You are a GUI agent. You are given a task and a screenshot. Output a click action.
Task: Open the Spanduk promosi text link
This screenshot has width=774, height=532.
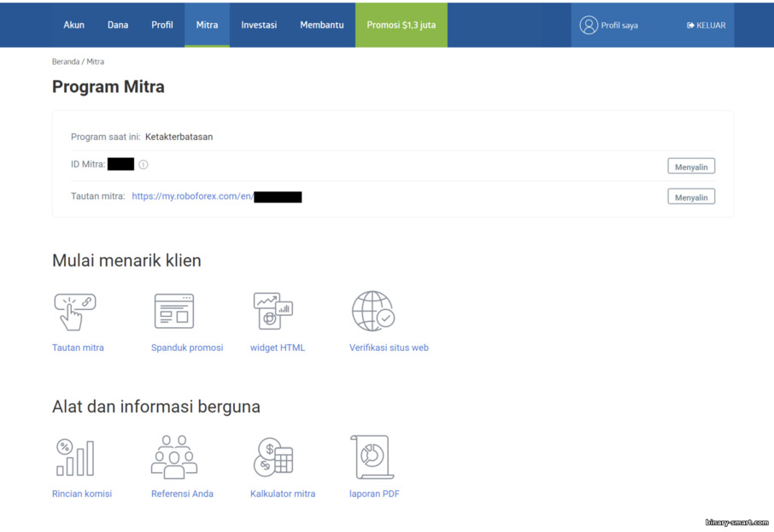tap(187, 348)
